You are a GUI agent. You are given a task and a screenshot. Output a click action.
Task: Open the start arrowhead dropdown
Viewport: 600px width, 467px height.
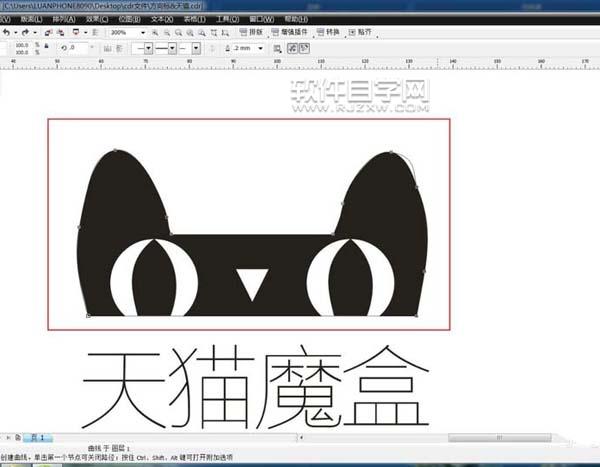(x=142, y=48)
